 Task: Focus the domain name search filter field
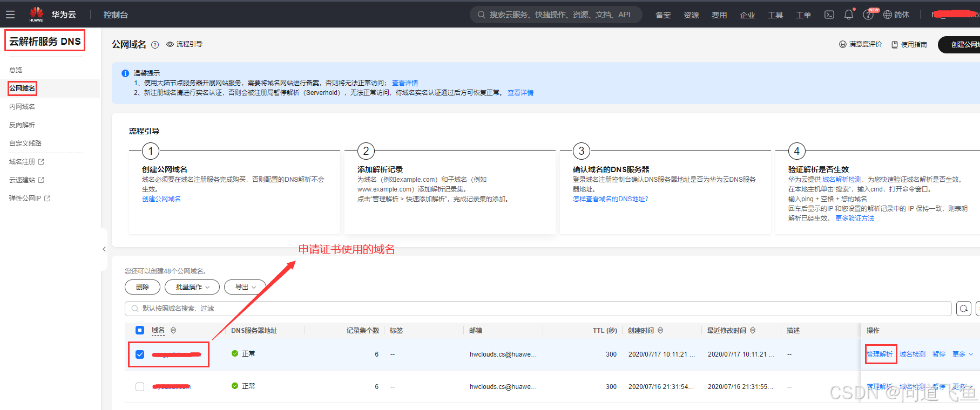(538, 309)
